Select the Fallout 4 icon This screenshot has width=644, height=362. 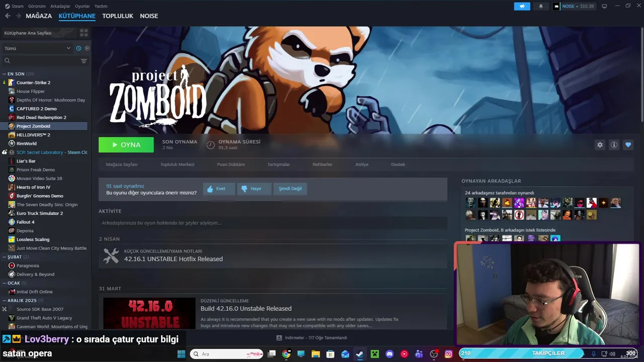pyautogui.click(x=12, y=222)
